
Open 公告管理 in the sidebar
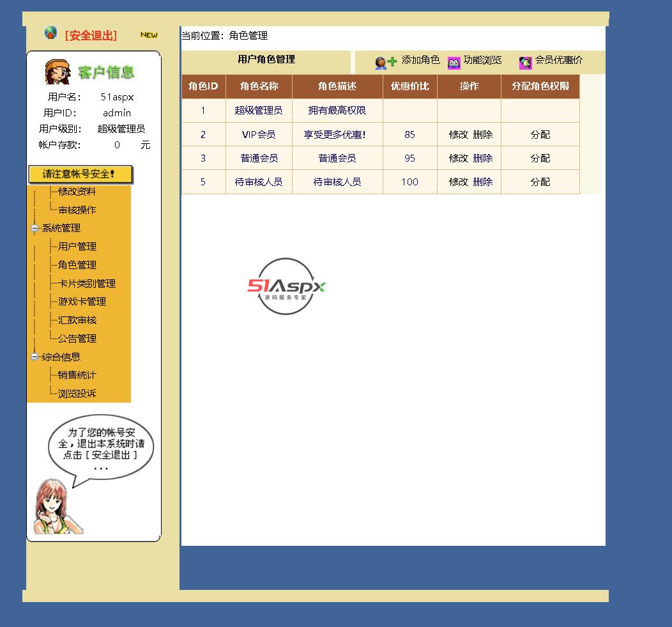(77, 339)
